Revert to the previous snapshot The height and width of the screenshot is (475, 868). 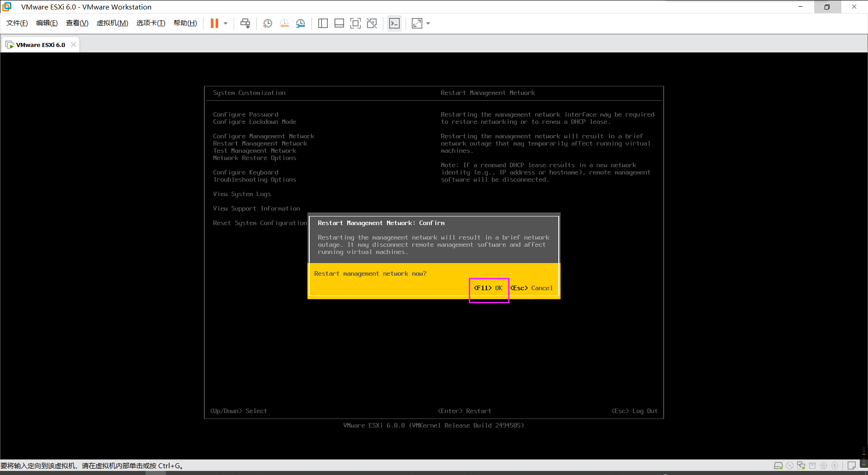(284, 24)
